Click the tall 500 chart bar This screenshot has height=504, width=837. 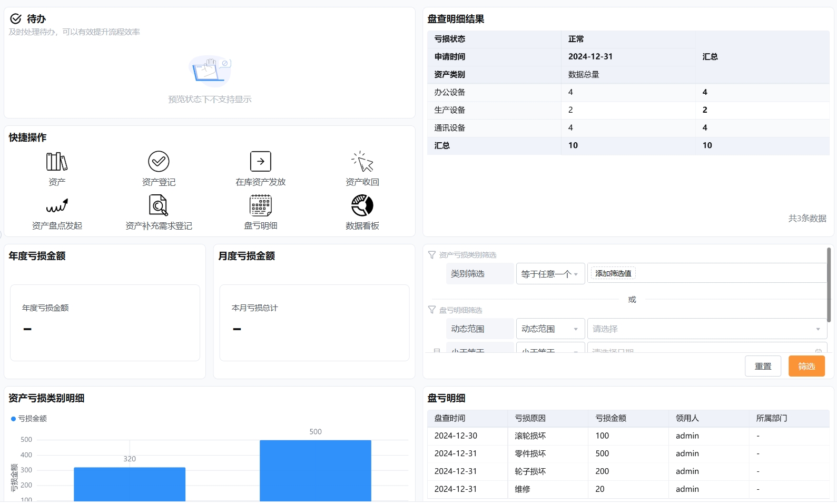[x=315, y=470]
